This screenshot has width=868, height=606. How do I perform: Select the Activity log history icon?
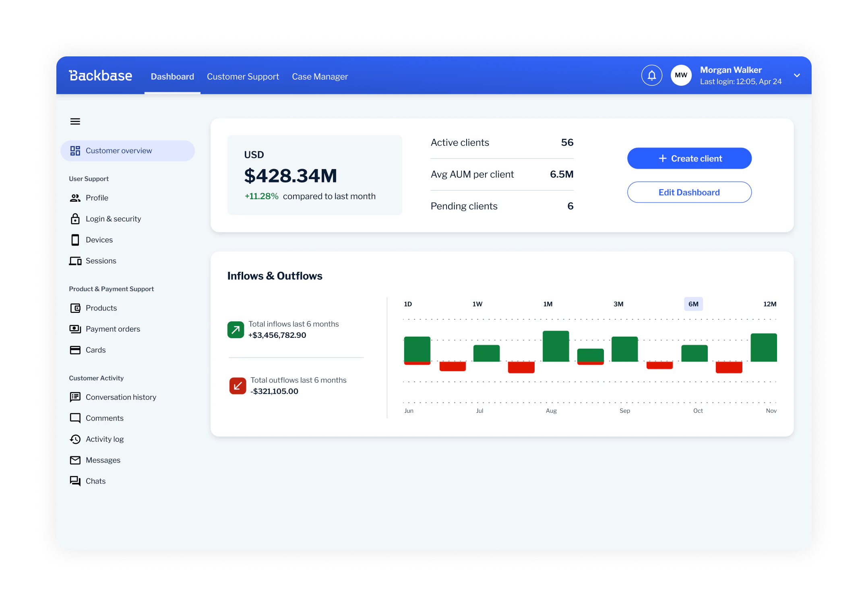[x=75, y=439]
